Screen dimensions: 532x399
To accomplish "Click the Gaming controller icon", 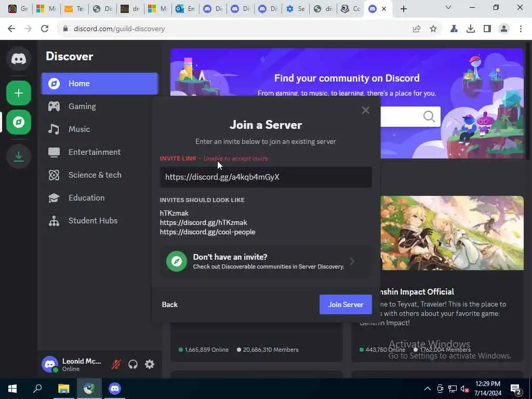I will tap(54, 106).
